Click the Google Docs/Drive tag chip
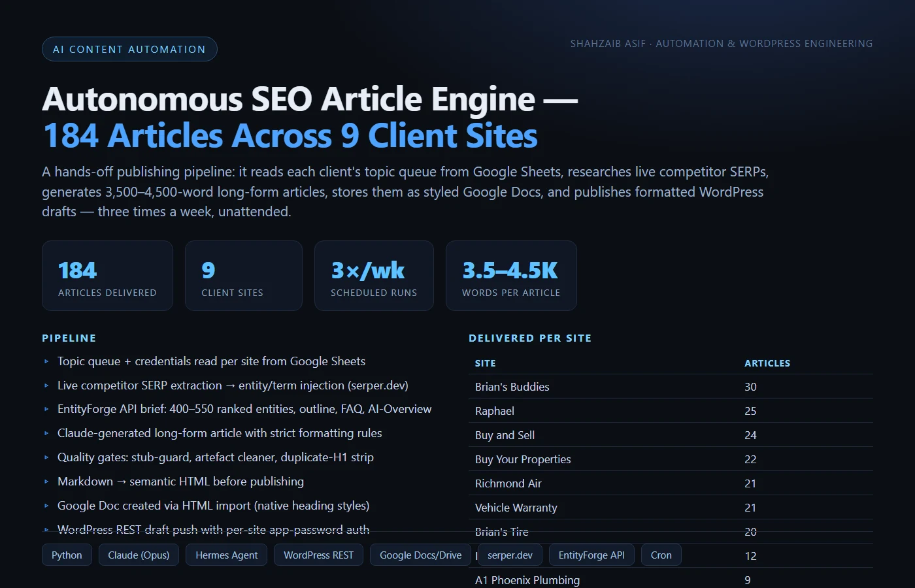915x588 pixels. coord(421,555)
